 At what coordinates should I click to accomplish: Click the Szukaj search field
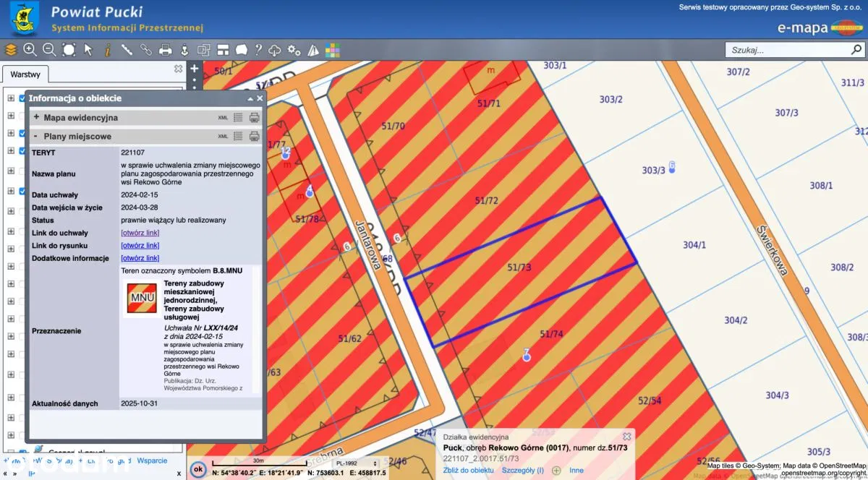click(787, 50)
